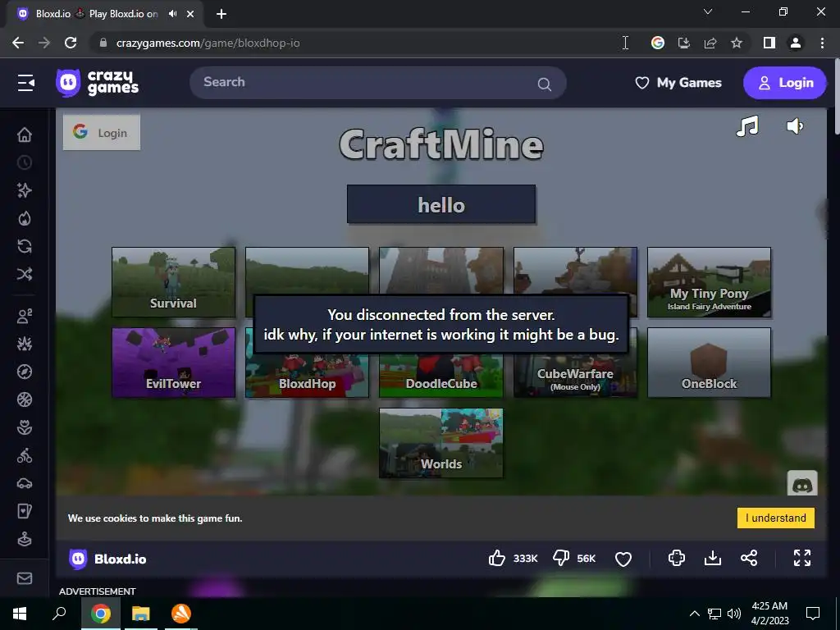The width and height of the screenshot is (840, 630).
Task: Select the Survival game mode
Action: 174,282
